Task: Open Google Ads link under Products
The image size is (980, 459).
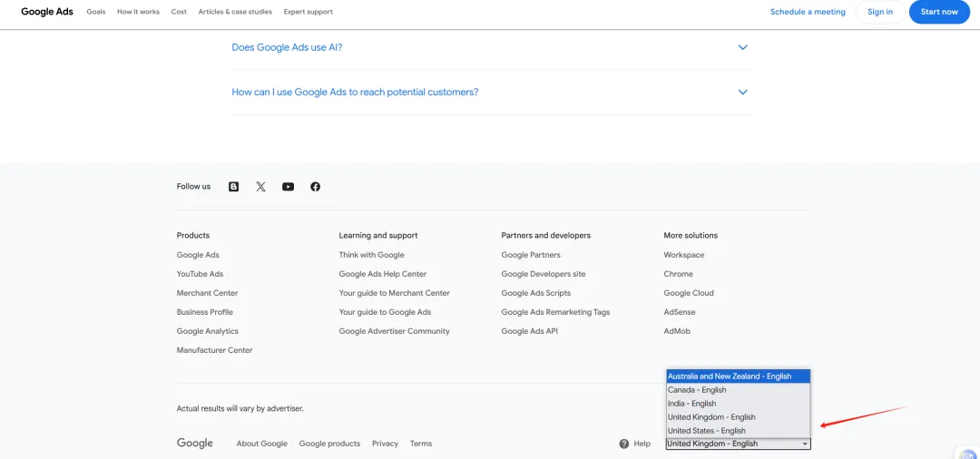Action: [x=198, y=255]
